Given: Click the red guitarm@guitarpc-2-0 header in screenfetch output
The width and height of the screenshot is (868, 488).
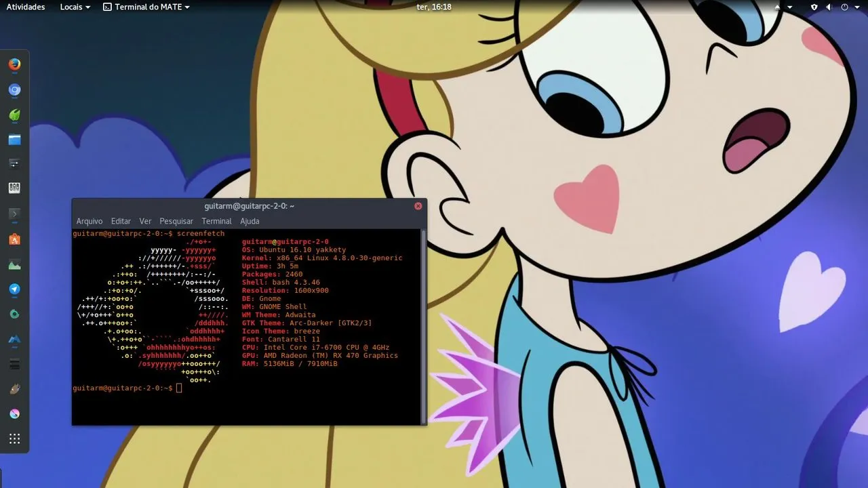Looking at the screenshot, I should pos(285,242).
